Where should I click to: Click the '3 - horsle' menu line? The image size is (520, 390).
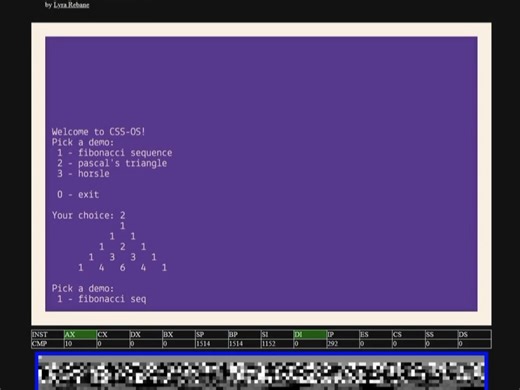83,173
